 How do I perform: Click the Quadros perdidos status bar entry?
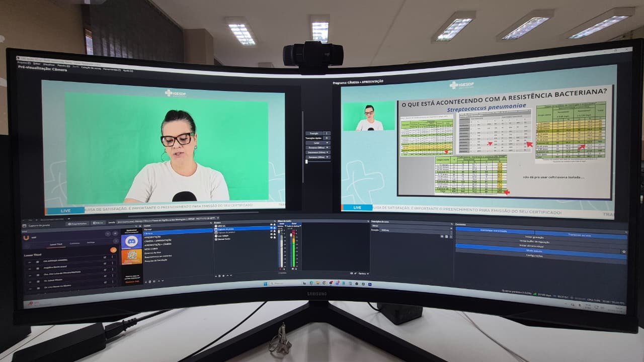[517, 291]
